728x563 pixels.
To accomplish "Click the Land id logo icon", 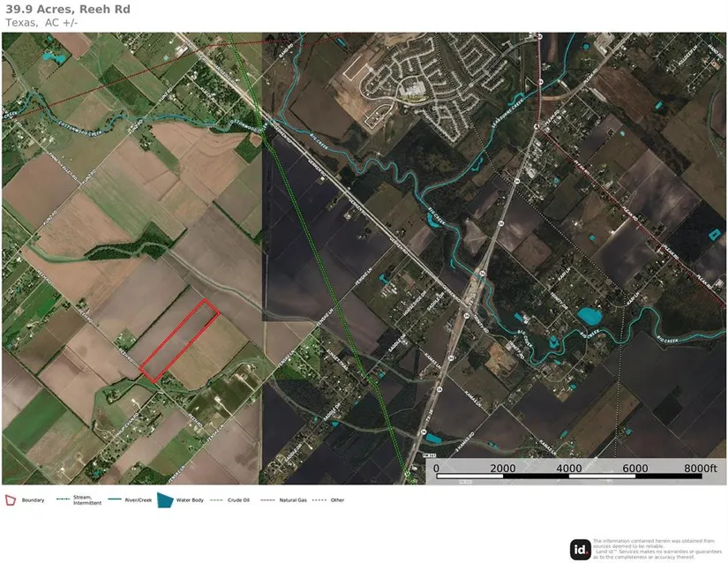I will click(580, 548).
